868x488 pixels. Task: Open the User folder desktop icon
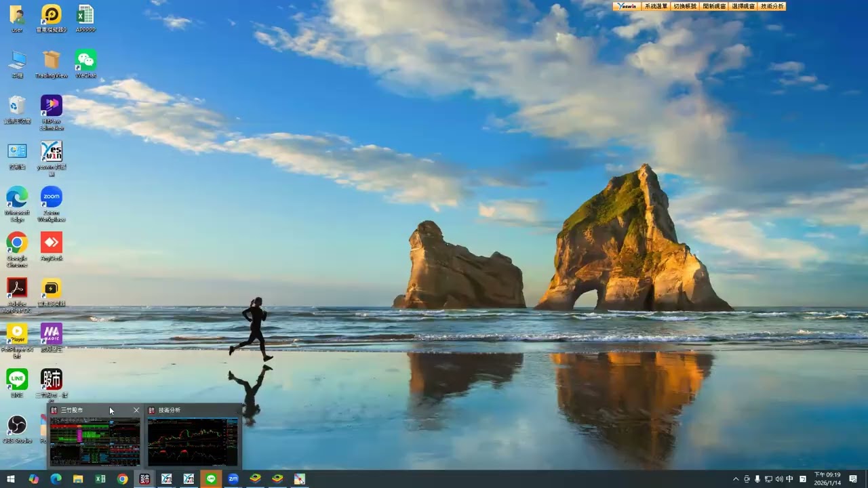[17, 18]
